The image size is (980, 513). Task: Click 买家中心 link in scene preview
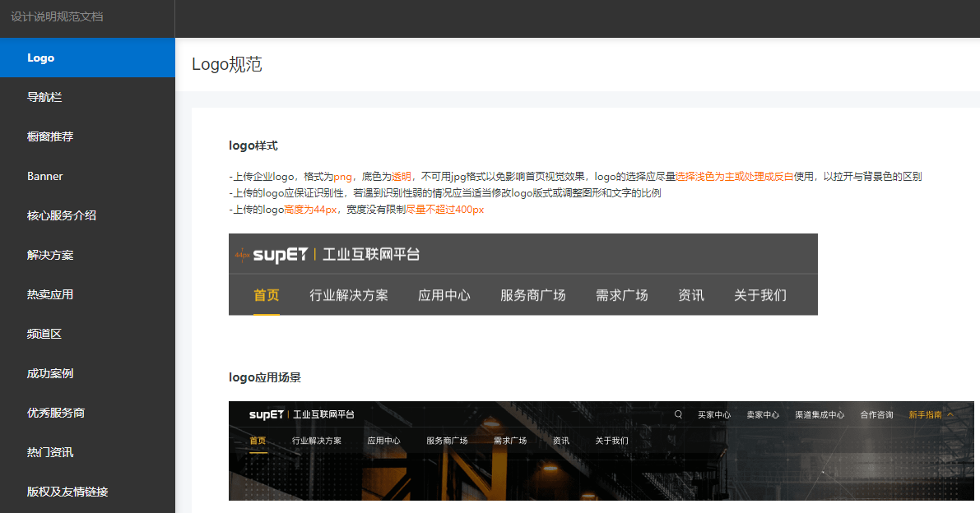tap(714, 414)
